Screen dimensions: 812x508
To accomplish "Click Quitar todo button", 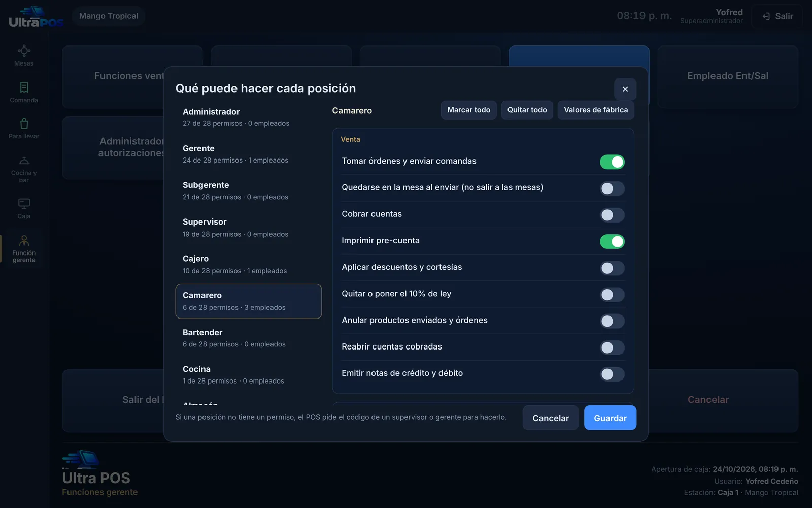I will click(527, 110).
